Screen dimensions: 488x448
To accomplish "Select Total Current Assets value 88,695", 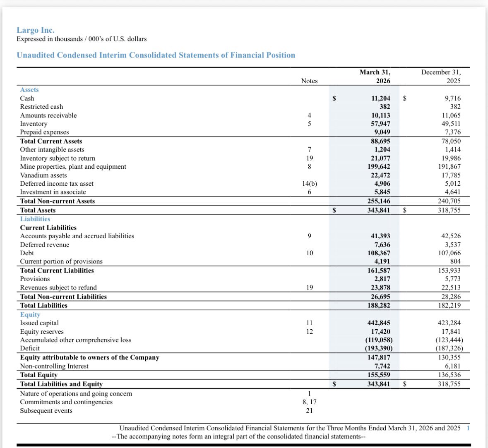I will [x=381, y=141].
